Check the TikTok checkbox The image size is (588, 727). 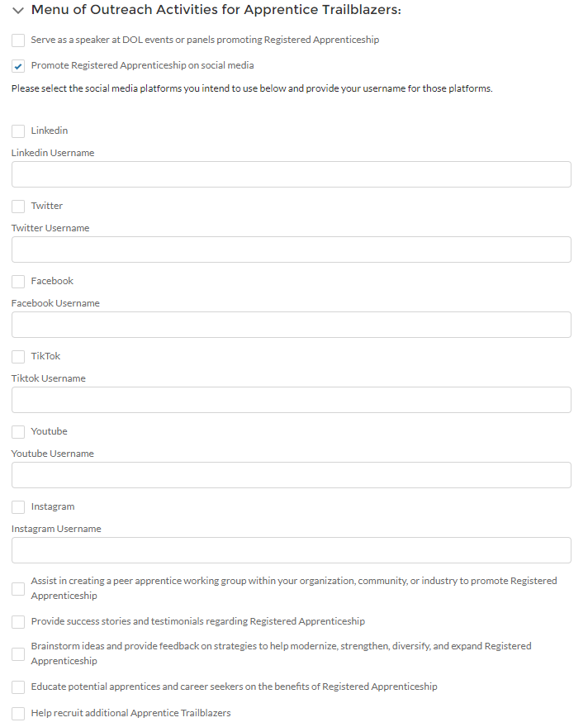(18, 357)
